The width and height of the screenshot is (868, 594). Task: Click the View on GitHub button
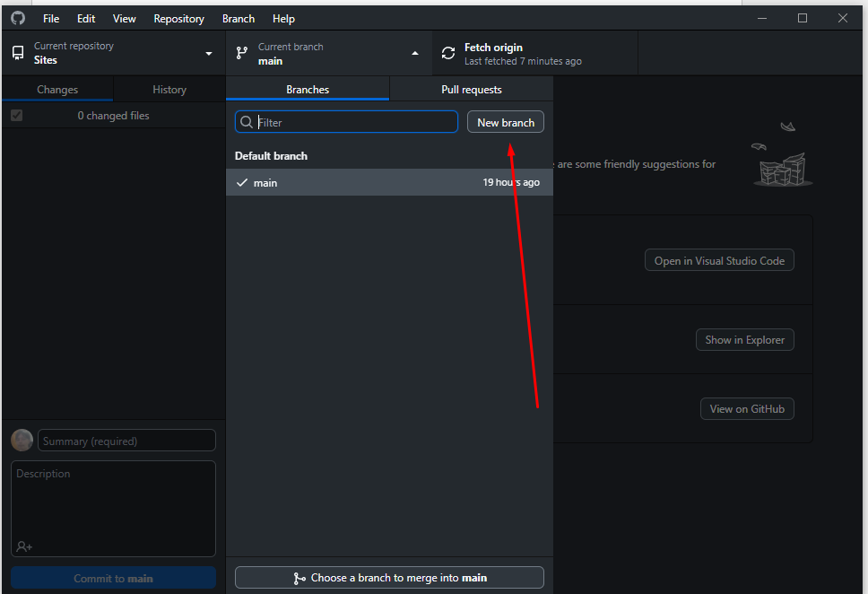click(747, 409)
